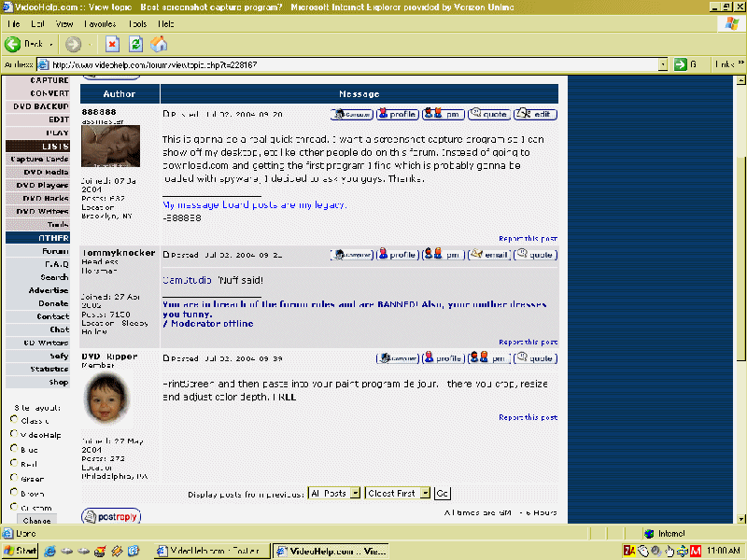Open the Donate sidebar link
This screenshot has height=560, width=747.
point(53,303)
